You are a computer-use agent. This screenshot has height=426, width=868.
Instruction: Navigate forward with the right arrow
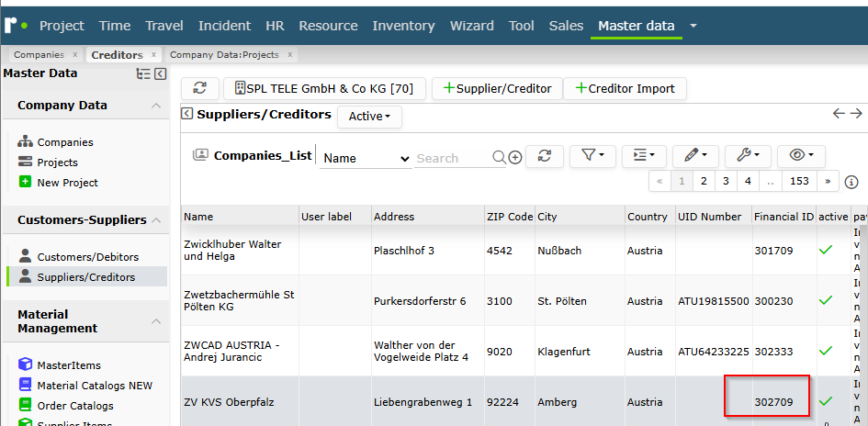(x=856, y=114)
